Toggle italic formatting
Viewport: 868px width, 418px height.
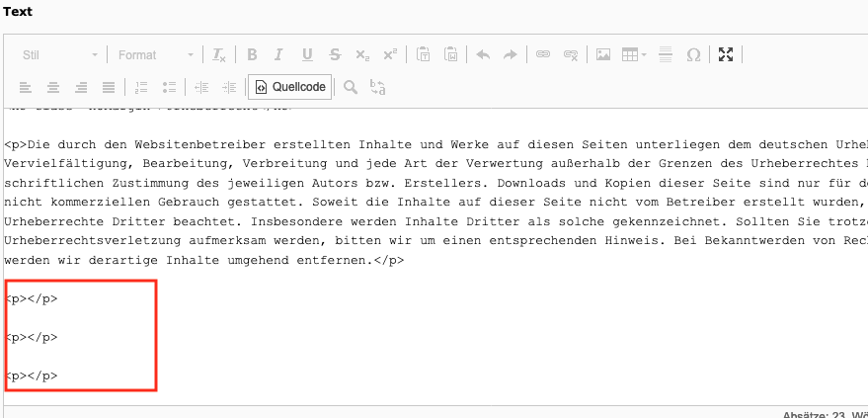279,54
